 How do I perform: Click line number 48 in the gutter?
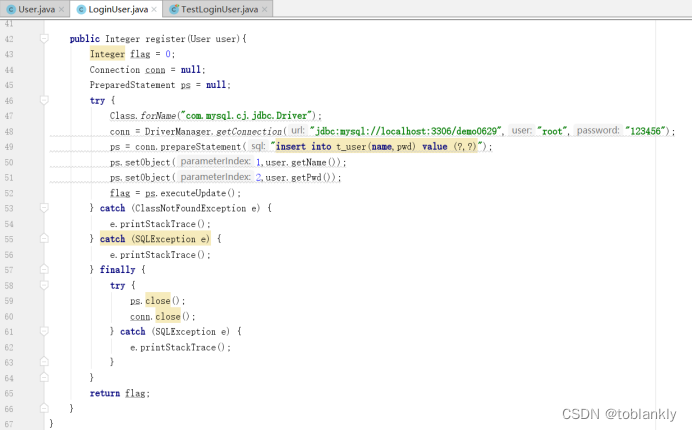coord(9,131)
